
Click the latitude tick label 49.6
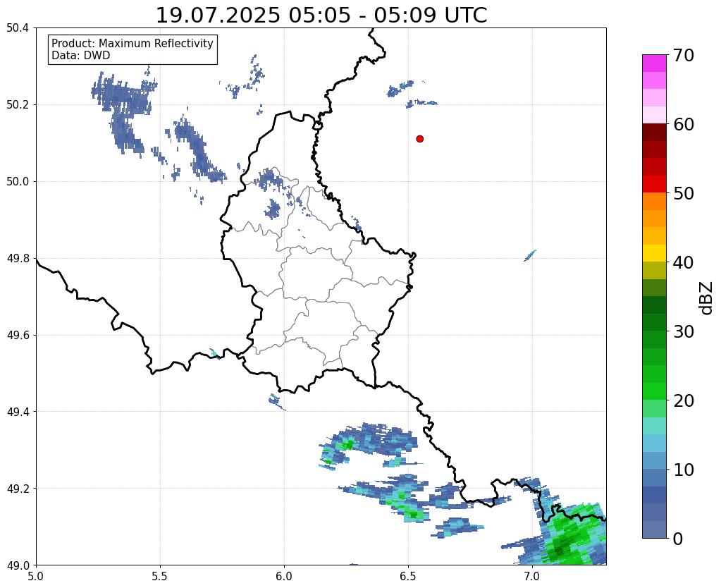[18, 336]
